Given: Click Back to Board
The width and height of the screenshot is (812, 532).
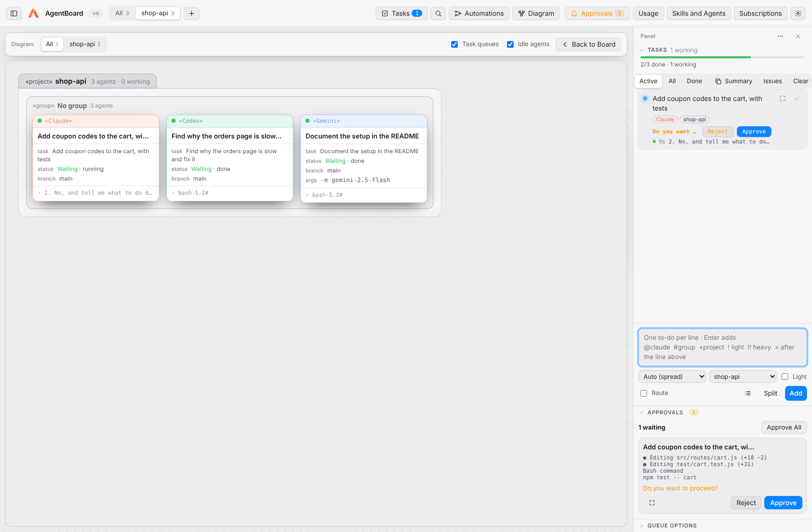Looking at the screenshot, I should [x=589, y=44].
